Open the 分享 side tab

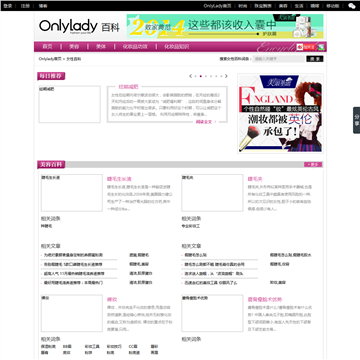pos(357,120)
